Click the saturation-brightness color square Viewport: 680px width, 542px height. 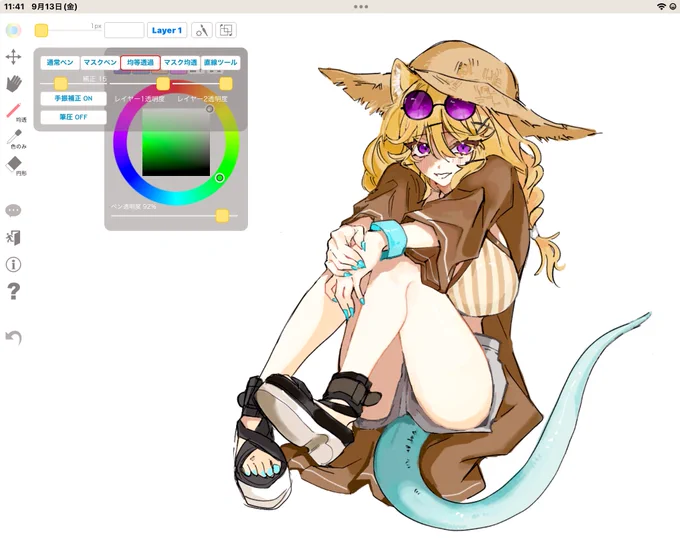(x=176, y=142)
